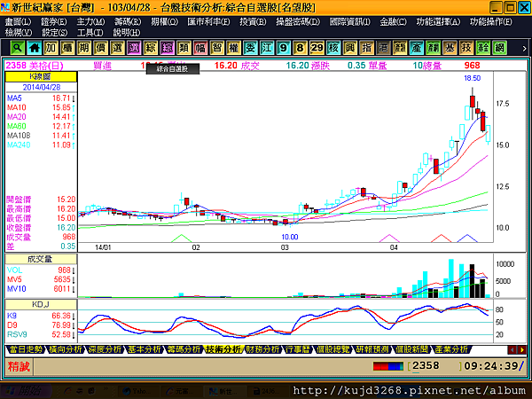Click the number 29 toolbar icon
Image resolution: width=532 pixels, height=399 pixels.
click(317, 48)
